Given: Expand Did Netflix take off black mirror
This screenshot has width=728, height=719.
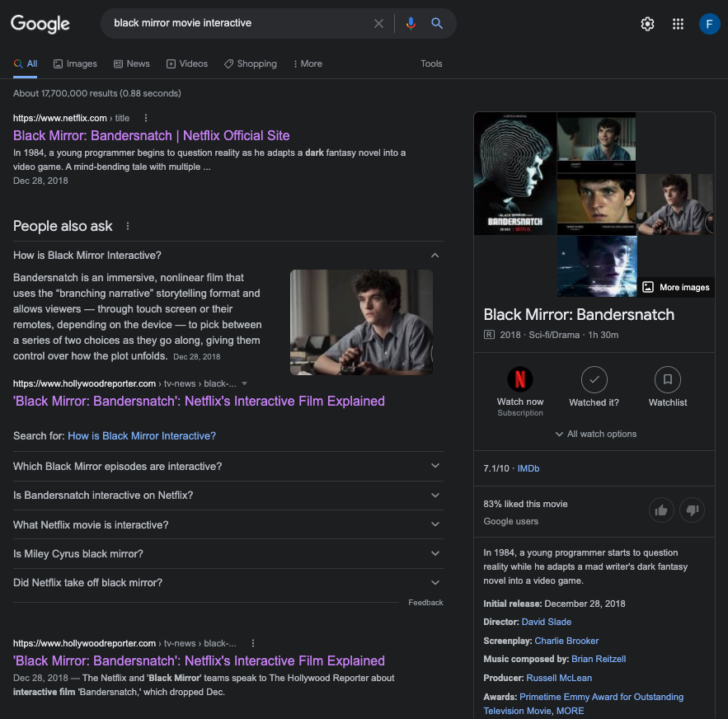Looking at the screenshot, I should coord(228,583).
